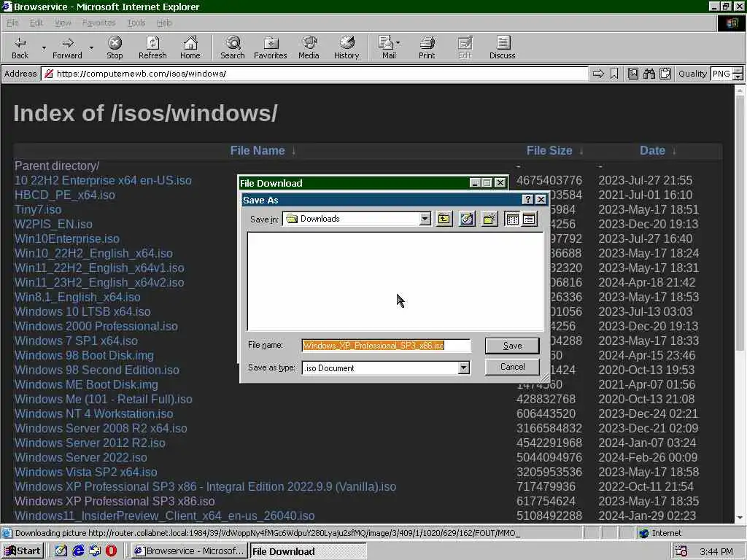Switch to File Download taskbar button
The image size is (747, 560).
point(307,551)
